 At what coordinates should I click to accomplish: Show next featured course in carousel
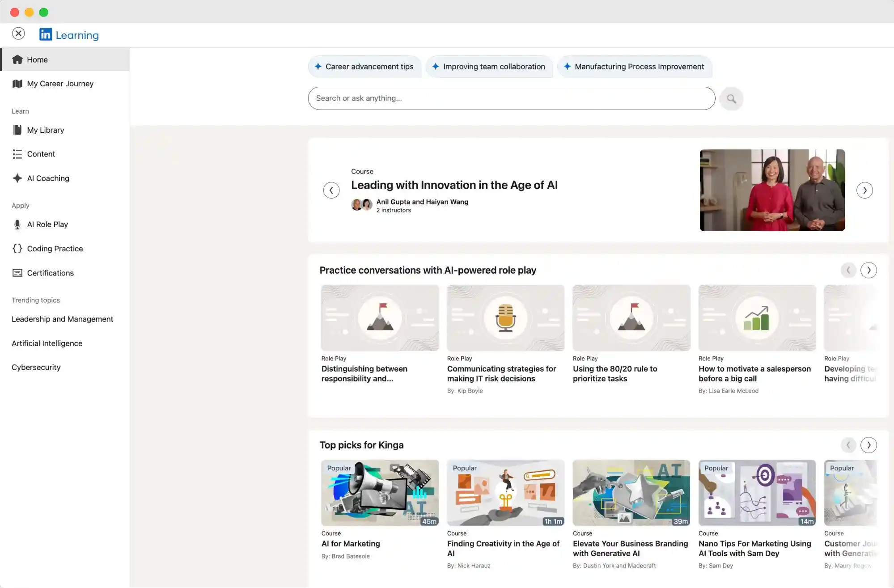[864, 190]
